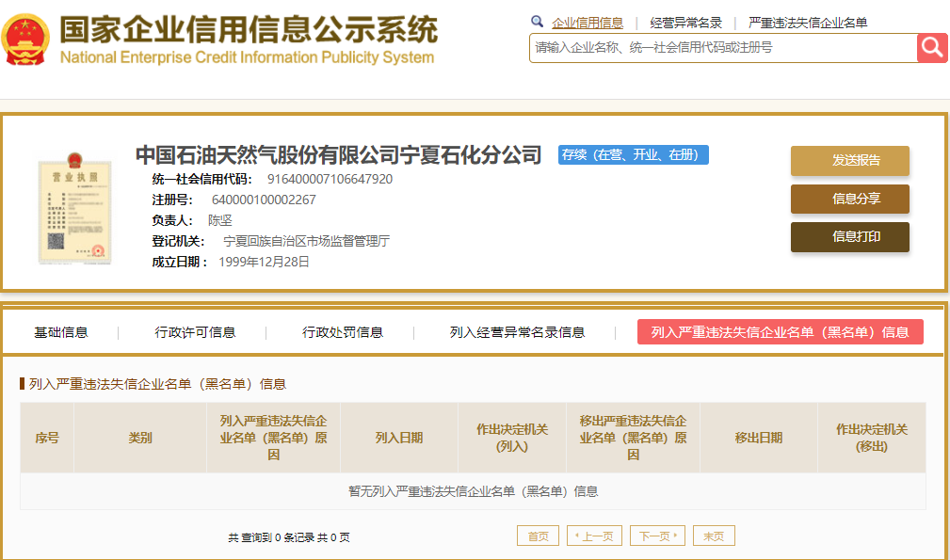Click the 列入日期 column header
Screen dimensions: 950x560
click(398, 438)
